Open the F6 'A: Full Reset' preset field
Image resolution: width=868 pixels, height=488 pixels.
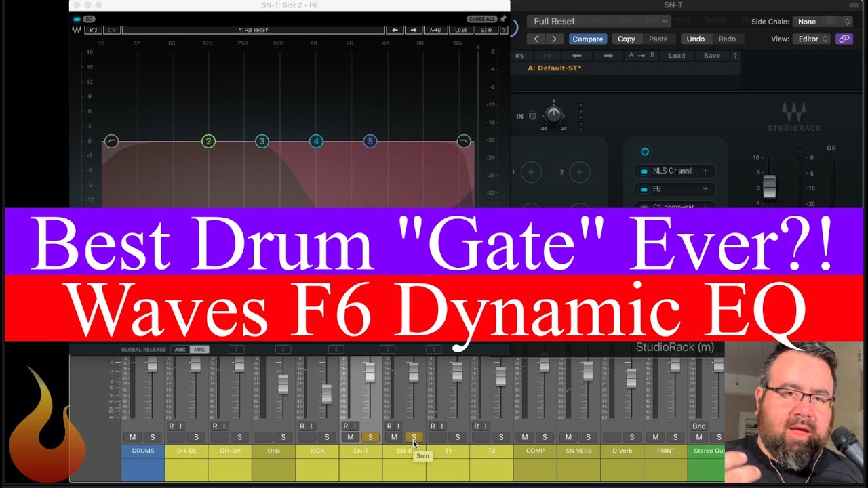(254, 30)
